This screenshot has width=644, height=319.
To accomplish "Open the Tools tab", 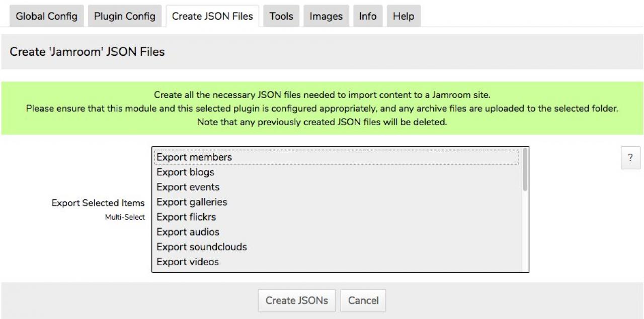I will [281, 16].
